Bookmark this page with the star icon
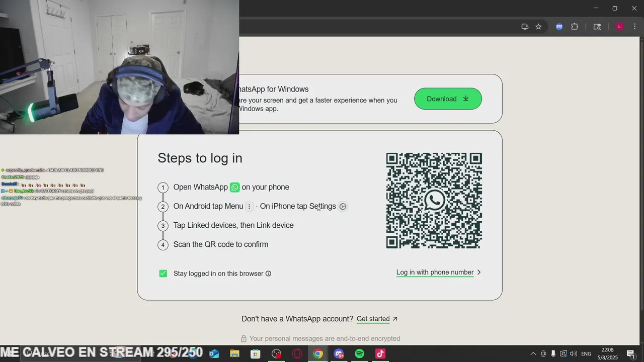Image resolution: width=644 pixels, height=362 pixels. pyautogui.click(x=538, y=27)
